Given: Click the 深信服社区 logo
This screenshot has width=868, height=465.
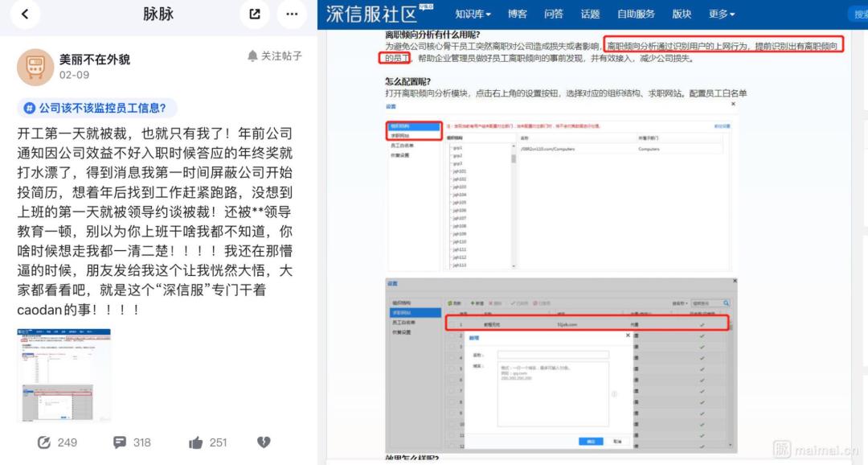Looking at the screenshot, I should tap(379, 14).
